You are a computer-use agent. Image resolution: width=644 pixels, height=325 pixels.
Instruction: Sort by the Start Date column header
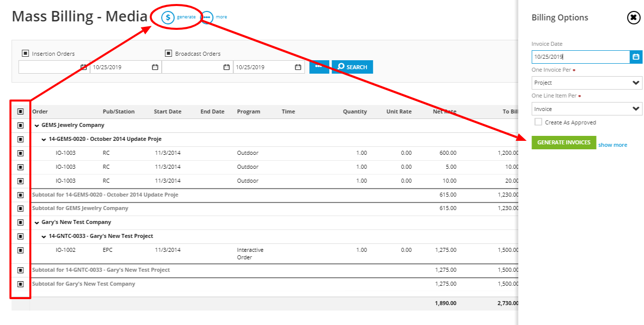(168, 111)
